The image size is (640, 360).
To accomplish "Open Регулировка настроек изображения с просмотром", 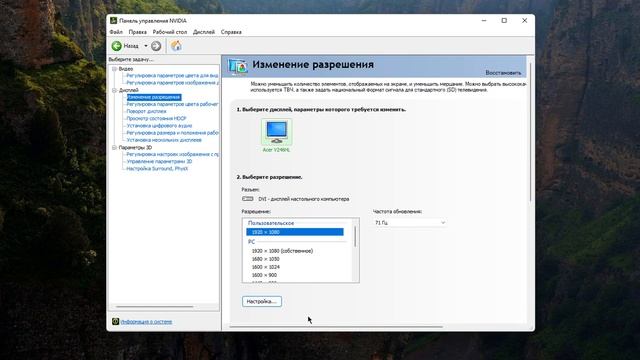I will click(172, 154).
